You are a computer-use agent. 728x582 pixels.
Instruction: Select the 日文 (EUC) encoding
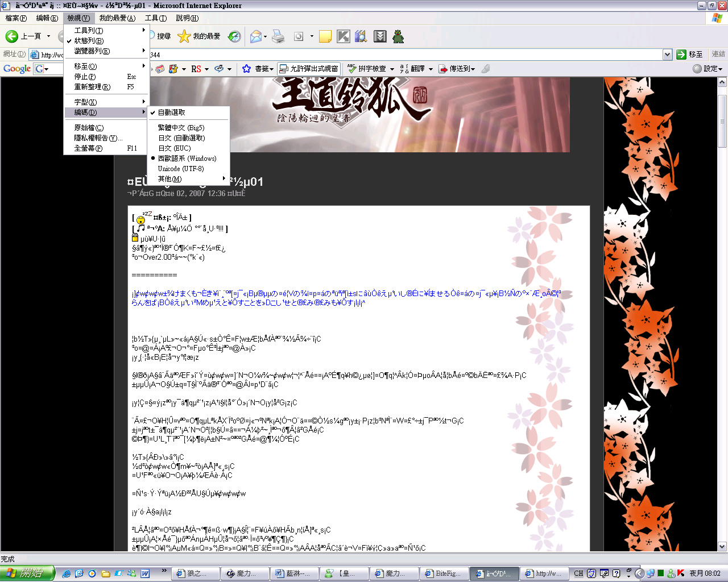(x=189, y=148)
